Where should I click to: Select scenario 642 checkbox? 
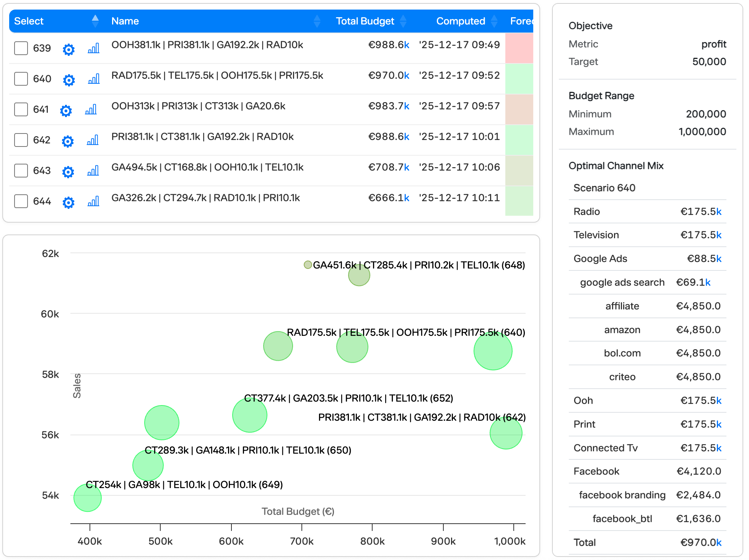tap(21, 140)
